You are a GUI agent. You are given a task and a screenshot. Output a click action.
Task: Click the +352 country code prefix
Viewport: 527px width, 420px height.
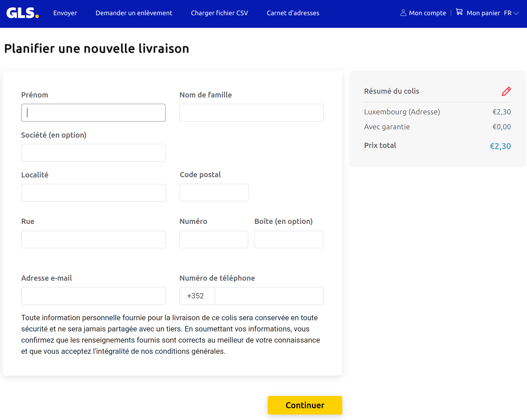pos(197,296)
